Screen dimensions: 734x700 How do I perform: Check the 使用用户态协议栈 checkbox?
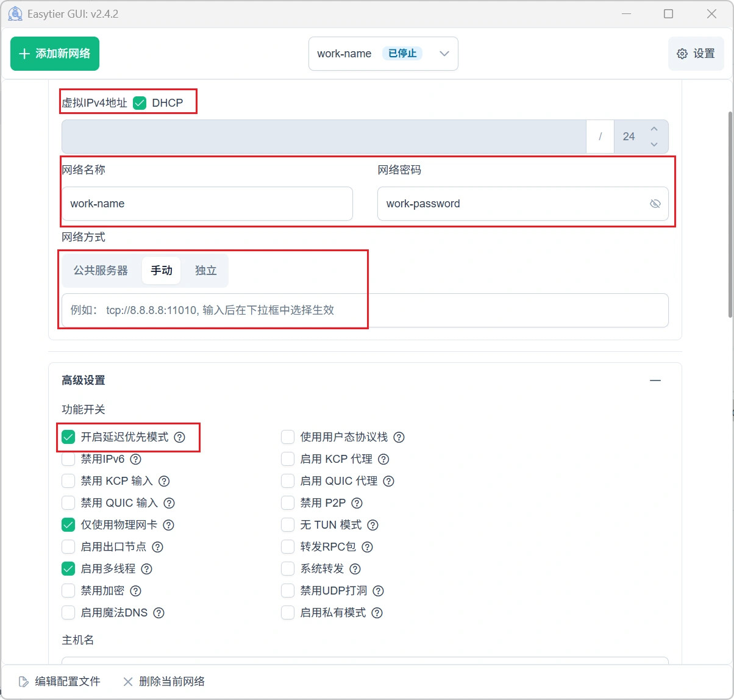288,437
